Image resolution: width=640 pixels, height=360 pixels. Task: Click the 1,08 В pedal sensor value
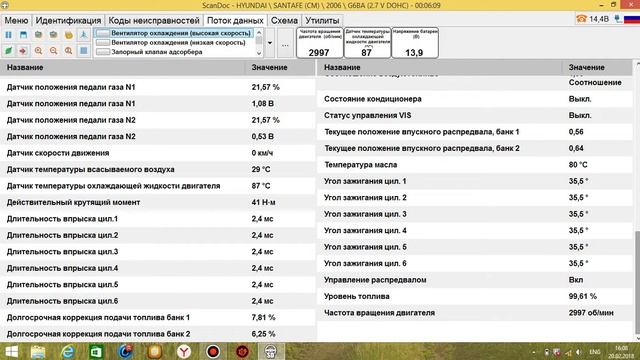pyautogui.click(x=262, y=104)
